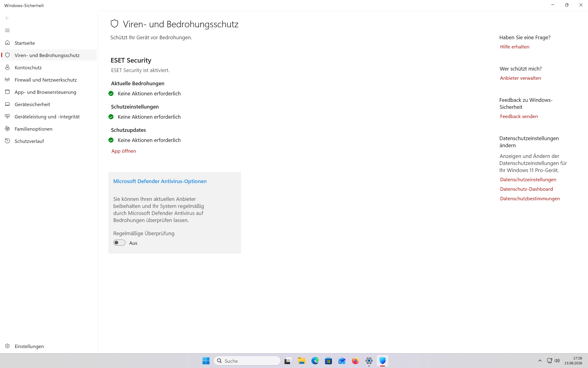The height and width of the screenshot is (368, 588).
Task: Click Anbieter verwalten link
Action: pos(520,78)
